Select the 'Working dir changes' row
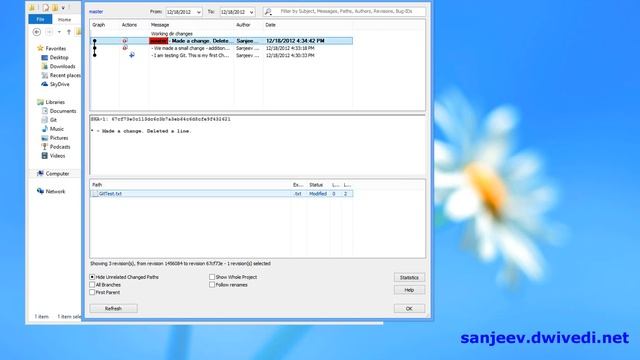Screen dimensions: 640x360 tap(221, 34)
